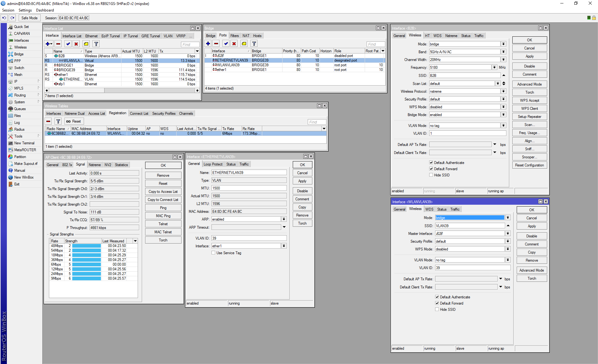Click the blue checkmark enable icon in Interface List
This screenshot has width=598, height=364.
68,44
